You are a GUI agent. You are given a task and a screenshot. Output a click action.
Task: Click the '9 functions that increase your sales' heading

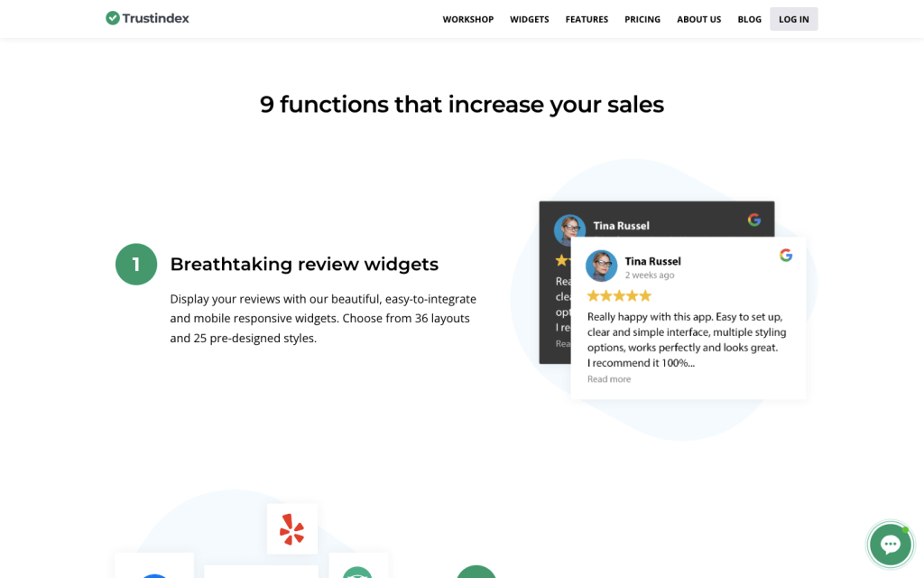[x=462, y=105]
